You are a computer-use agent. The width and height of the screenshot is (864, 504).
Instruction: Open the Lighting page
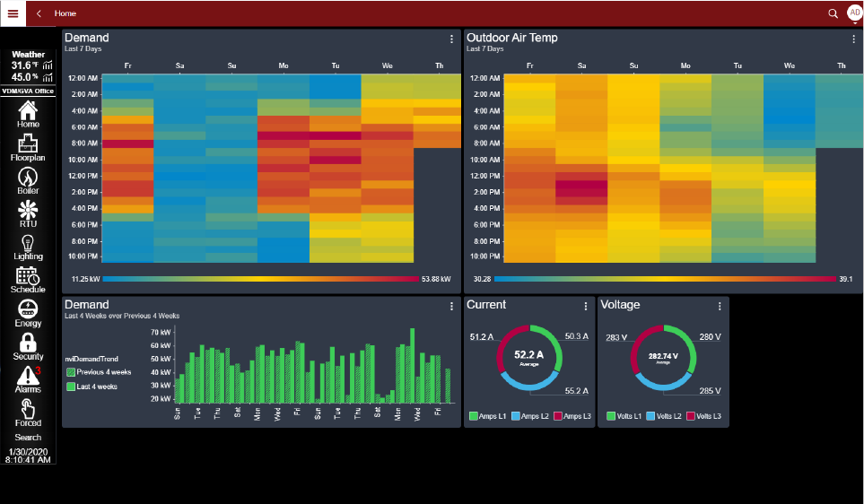[x=28, y=247]
